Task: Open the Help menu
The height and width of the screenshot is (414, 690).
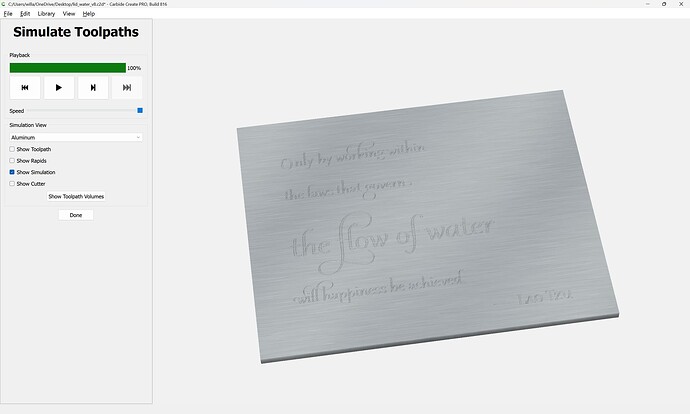Action: (88, 14)
